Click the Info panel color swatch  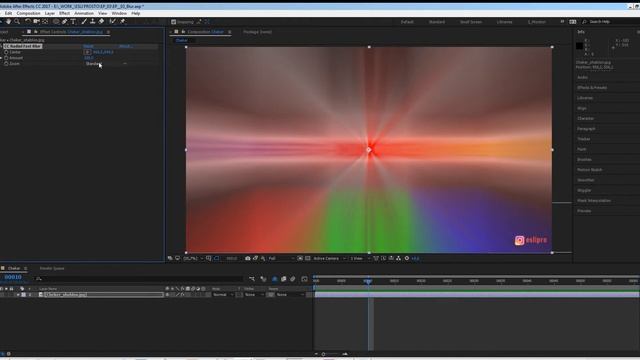pyautogui.click(x=579, y=46)
